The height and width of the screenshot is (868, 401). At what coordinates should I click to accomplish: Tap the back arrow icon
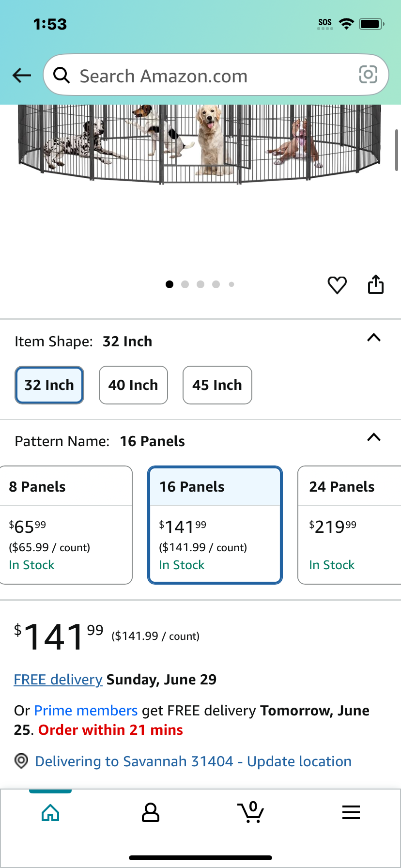pos(22,75)
